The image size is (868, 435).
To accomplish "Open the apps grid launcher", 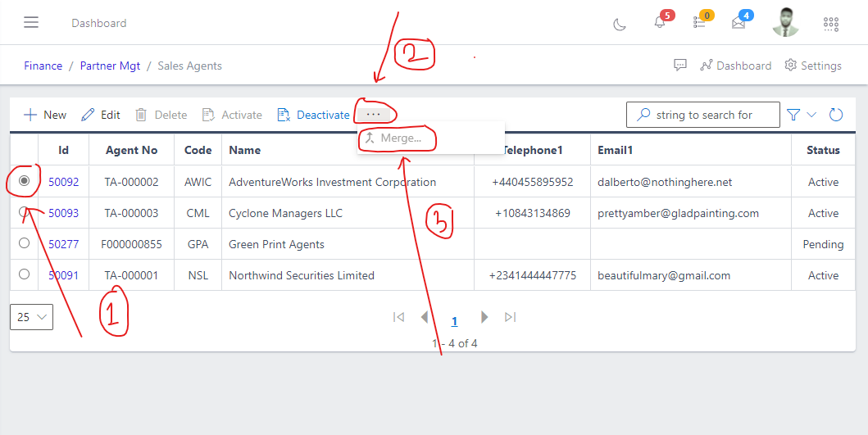I will coord(830,24).
